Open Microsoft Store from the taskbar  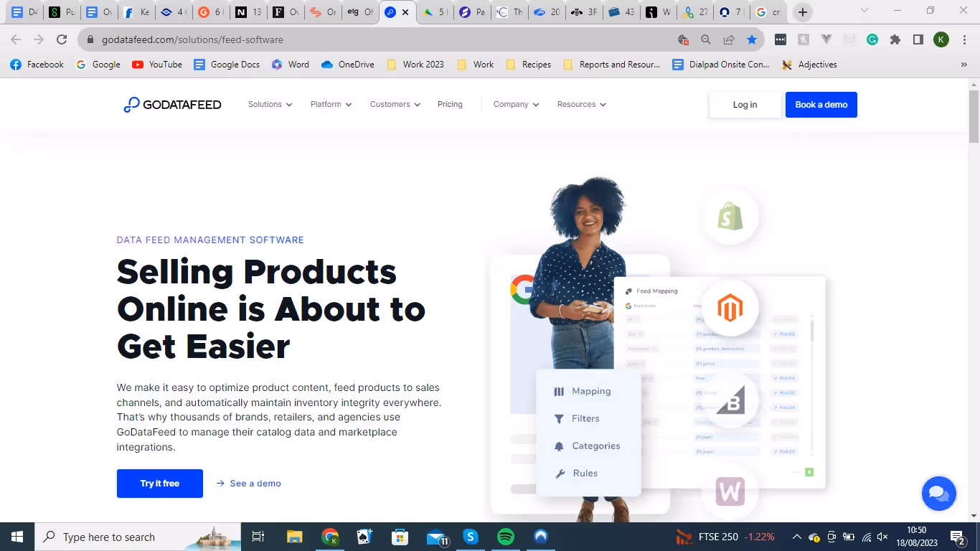pos(400,537)
